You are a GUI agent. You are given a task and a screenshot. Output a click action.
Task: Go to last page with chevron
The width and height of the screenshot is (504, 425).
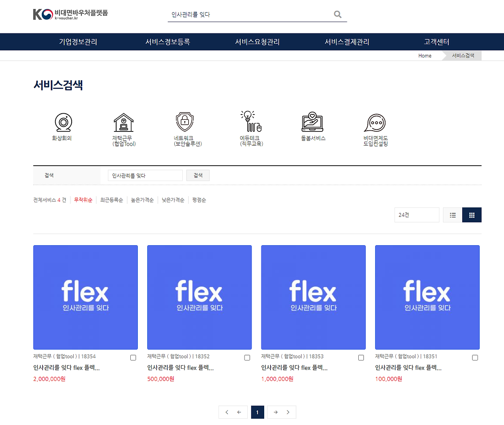point(288,412)
